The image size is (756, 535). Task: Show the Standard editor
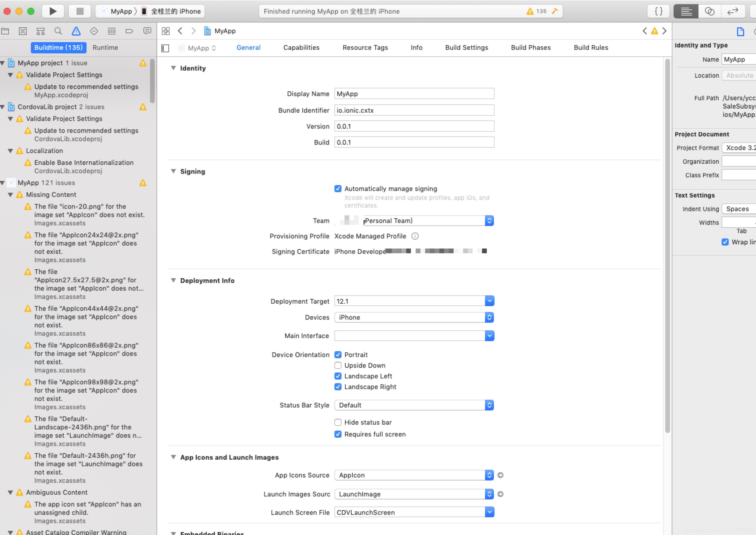tap(686, 11)
